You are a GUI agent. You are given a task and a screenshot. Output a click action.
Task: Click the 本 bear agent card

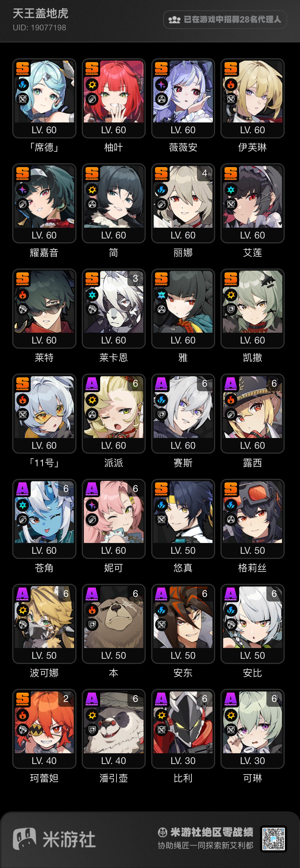click(x=114, y=624)
